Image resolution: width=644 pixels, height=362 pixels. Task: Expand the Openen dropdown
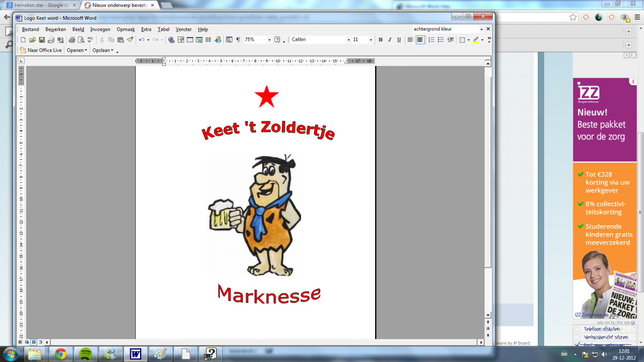coord(77,50)
